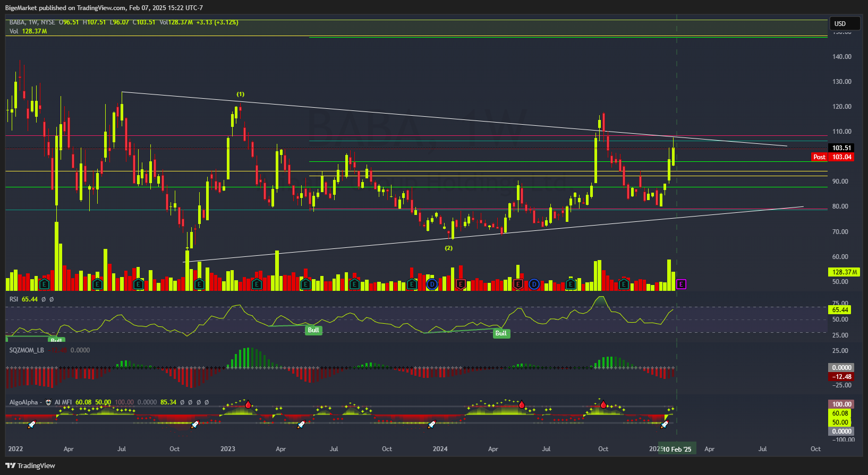Click the 10 Feb '25 date marker

click(677, 449)
